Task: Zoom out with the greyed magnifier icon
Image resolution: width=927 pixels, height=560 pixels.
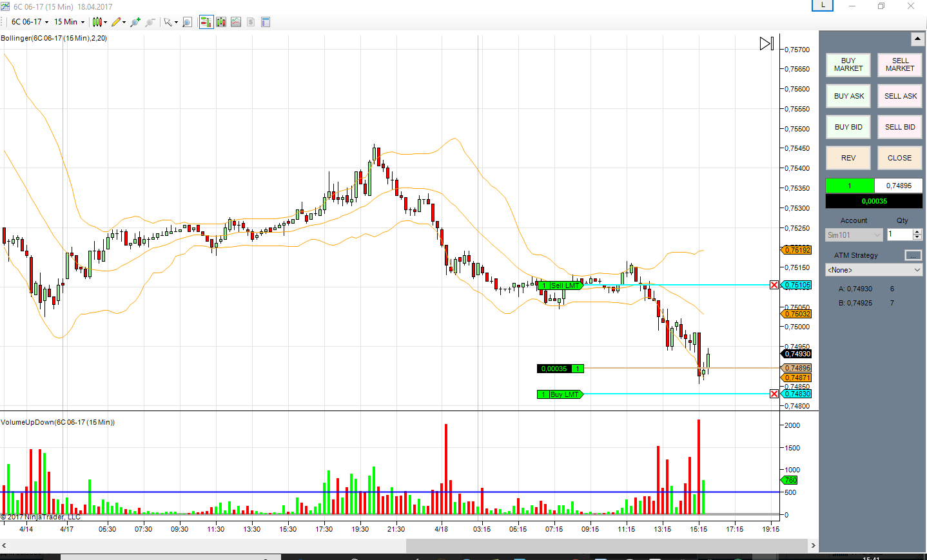Action: (150, 22)
